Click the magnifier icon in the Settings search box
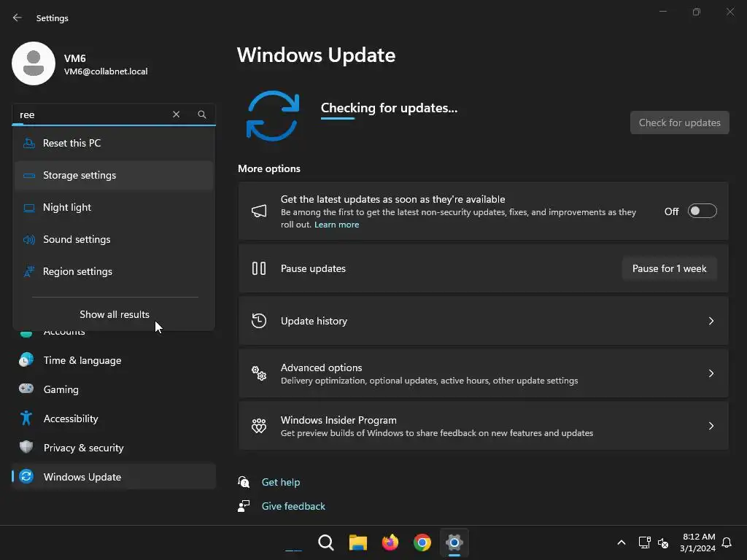 pyautogui.click(x=202, y=114)
